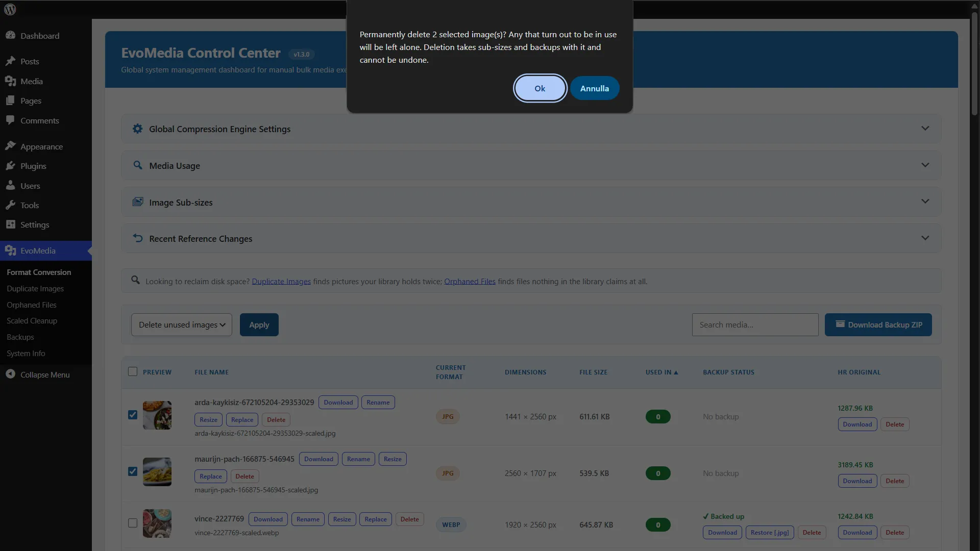The width and height of the screenshot is (980, 551).
Task: Click the Plugins plug icon
Action: (x=10, y=166)
